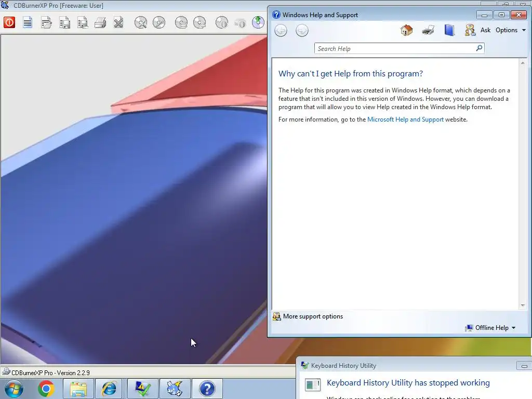Click the Help window scroll down arrow
This screenshot has height=399, width=532.
(x=523, y=305)
